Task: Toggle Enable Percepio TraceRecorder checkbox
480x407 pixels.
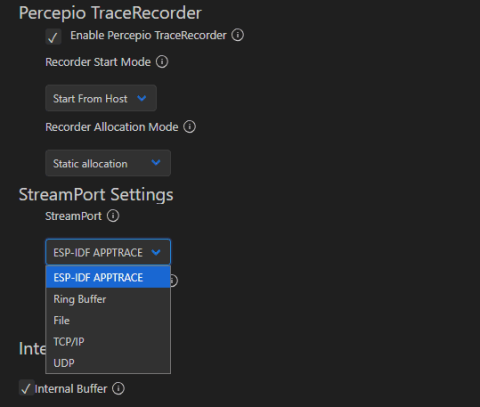Action: click(53, 37)
